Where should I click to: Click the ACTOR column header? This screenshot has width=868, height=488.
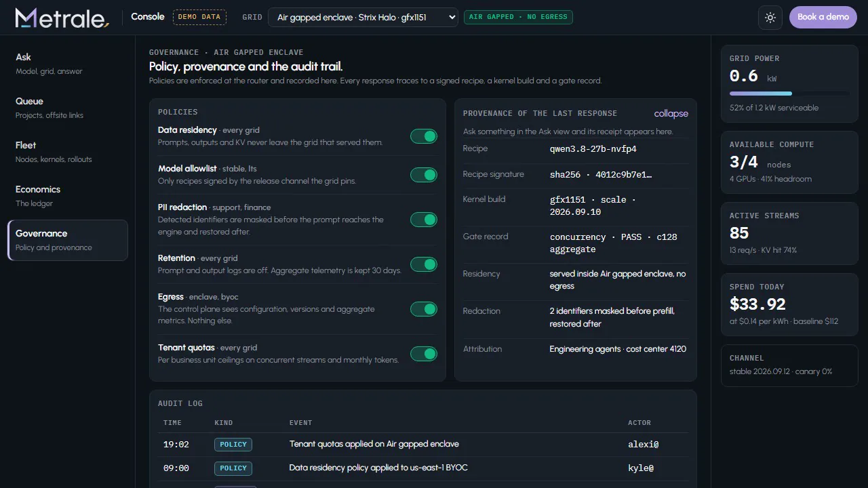click(x=639, y=423)
